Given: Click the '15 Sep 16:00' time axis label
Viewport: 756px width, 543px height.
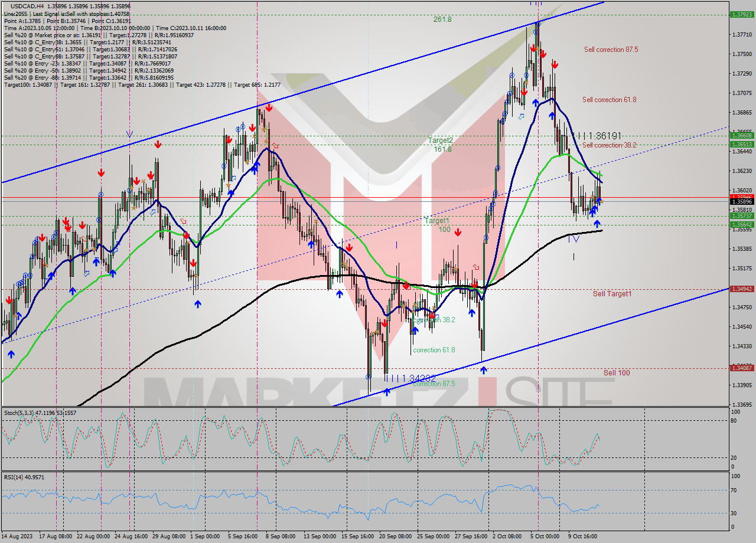Looking at the screenshot, I should click(x=358, y=537).
